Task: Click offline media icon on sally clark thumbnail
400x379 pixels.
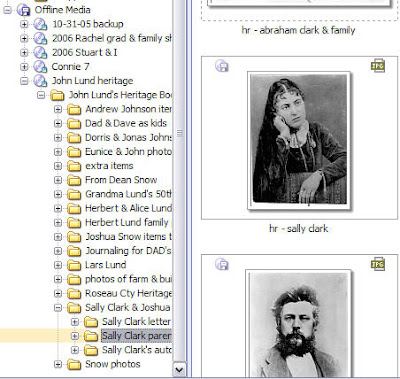Action: tap(222, 66)
